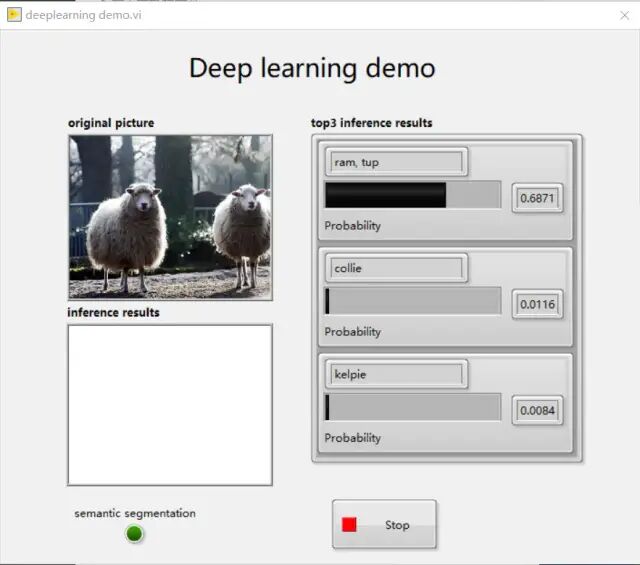The height and width of the screenshot is (565, 640).
Task: Click the 'Deep learning demo' heading
Action: [312, 68]
